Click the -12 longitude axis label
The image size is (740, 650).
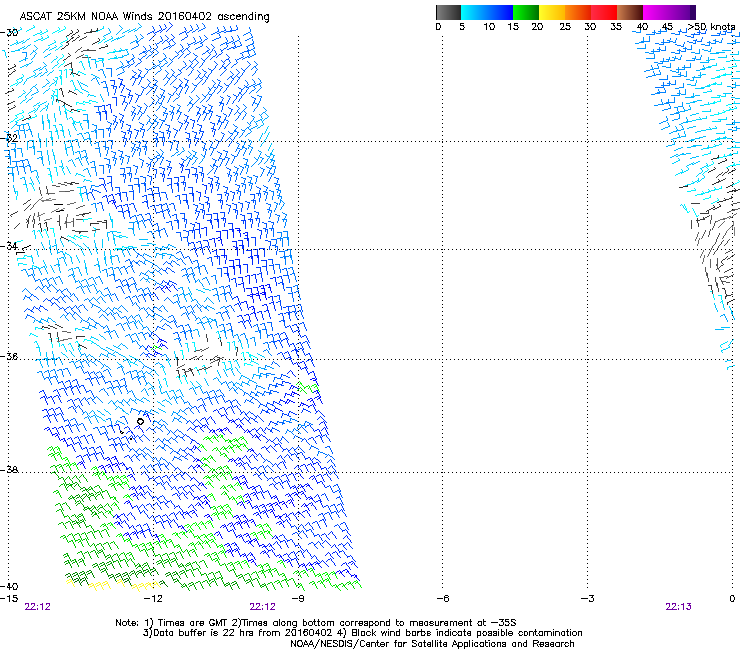click(x=153, y=599)
